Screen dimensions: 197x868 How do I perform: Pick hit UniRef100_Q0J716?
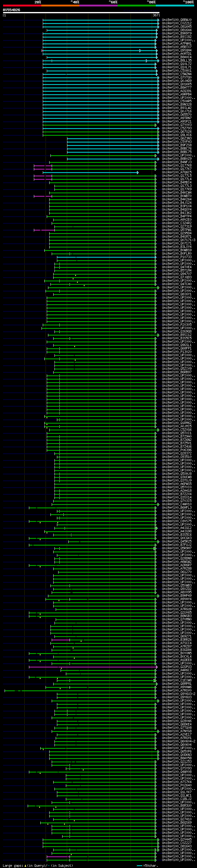176,111
